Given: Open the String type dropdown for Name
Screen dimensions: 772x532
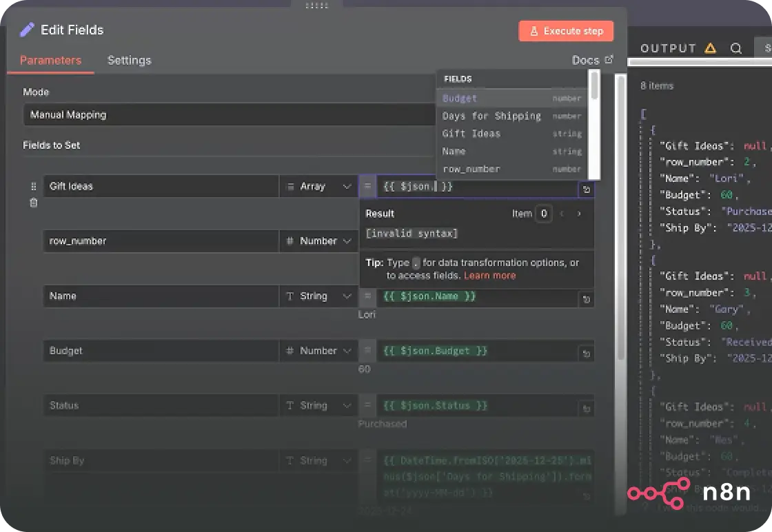Looking at the screenshot, I should pyautogui.click(x=318, y=296).
